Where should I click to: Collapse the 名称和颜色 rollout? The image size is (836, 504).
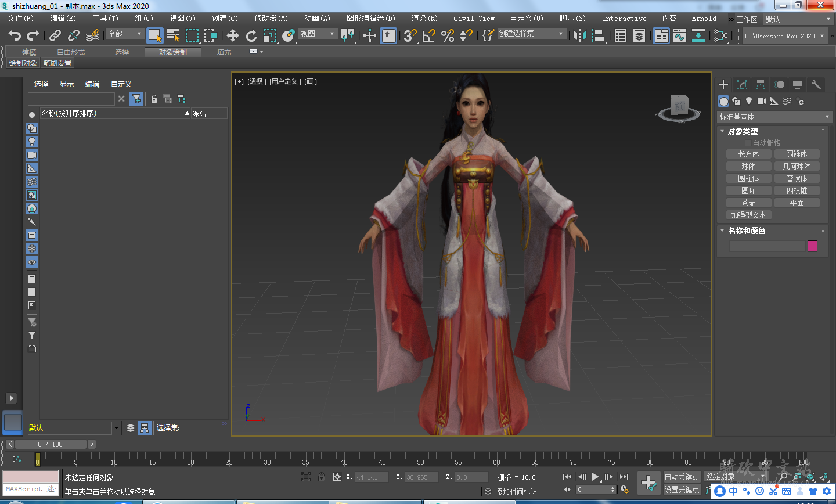pyautogui.click(x=746, y=231)
